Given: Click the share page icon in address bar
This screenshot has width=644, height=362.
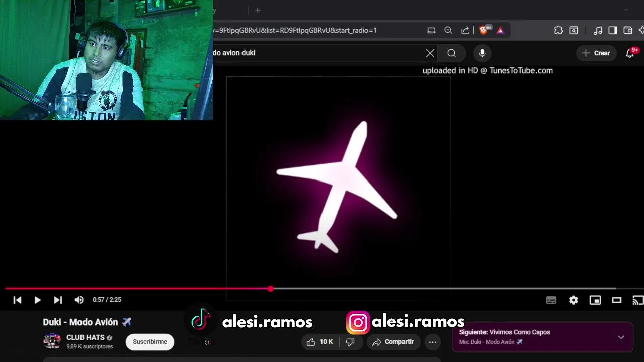Looking at the screenshot, I should pyautogui.click(x=465, y=30).
